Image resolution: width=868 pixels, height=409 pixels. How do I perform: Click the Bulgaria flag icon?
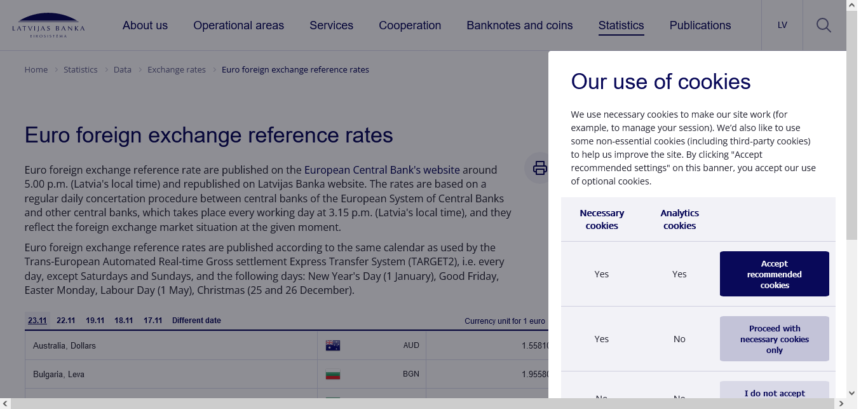click(333, 374)
